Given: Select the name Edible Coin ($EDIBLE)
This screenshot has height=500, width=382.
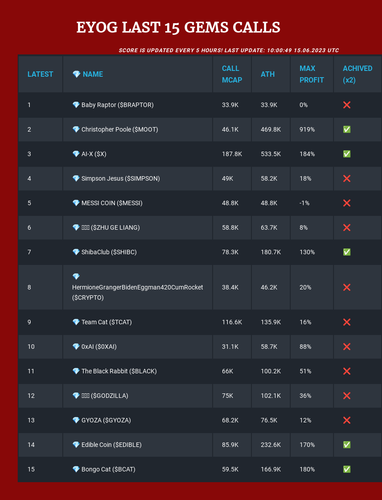Looking at the screenshot, I should click(111, 445).
